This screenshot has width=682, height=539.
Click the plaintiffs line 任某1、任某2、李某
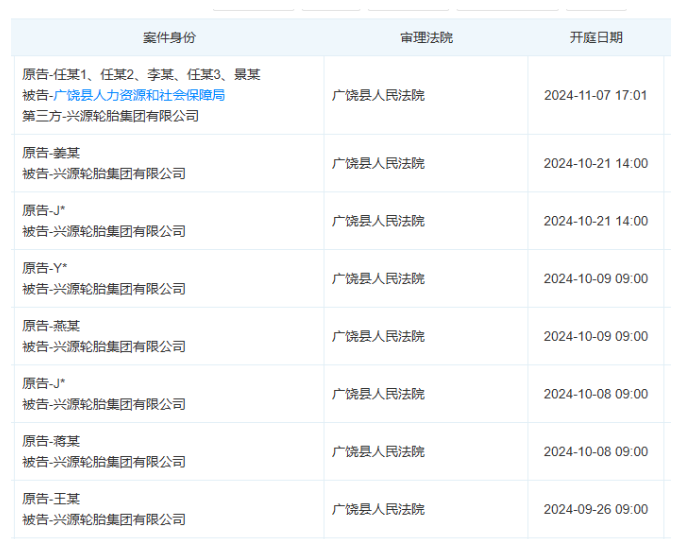[x=141, y=74]
